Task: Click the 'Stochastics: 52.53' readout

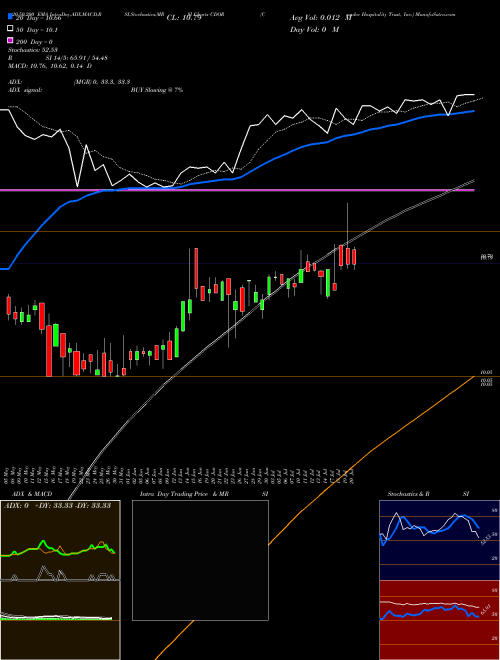Action: 33,50
